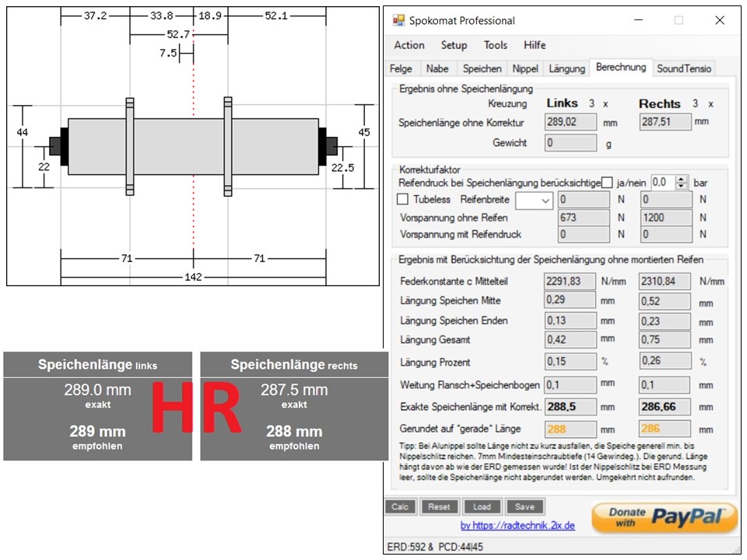Click the right Längung Prozent field 0,26
Image resolution: width=747 pixels, height=560 pixels.
pos(665,361)
